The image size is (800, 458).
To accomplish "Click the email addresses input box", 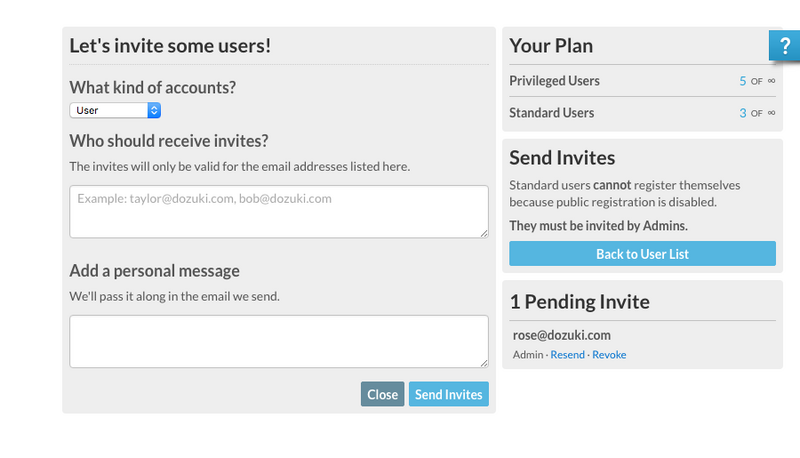I will pyautogui.click(x=278, y=211).
